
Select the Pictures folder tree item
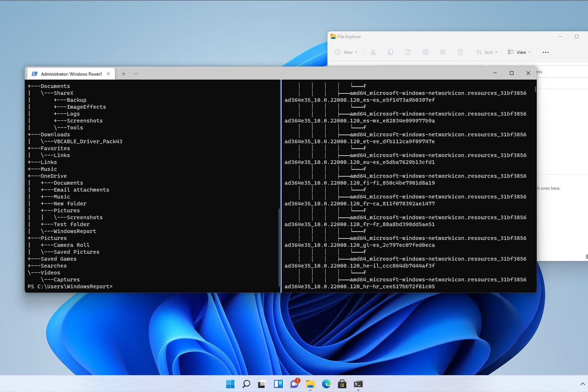tap(53, 238)
